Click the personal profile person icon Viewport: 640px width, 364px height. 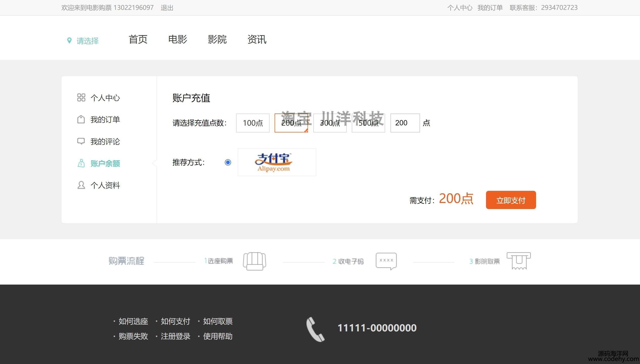(x=81, y=185)
